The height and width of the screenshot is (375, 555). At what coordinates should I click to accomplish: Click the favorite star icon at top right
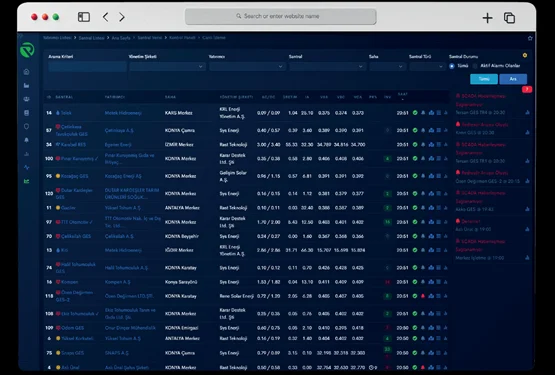pos(530,38)
